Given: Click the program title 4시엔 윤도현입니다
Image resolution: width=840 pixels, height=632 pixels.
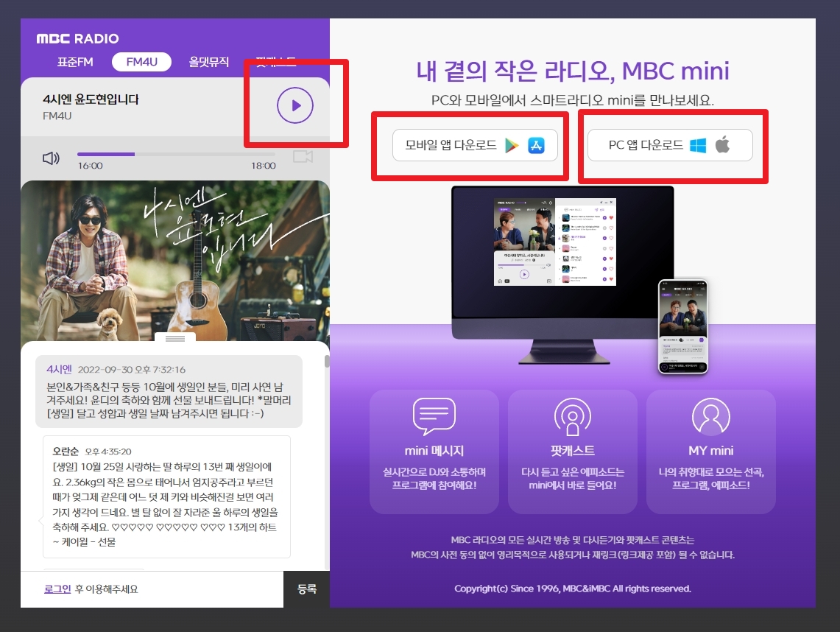Looking at the screenshot, I should pos(91,99).
